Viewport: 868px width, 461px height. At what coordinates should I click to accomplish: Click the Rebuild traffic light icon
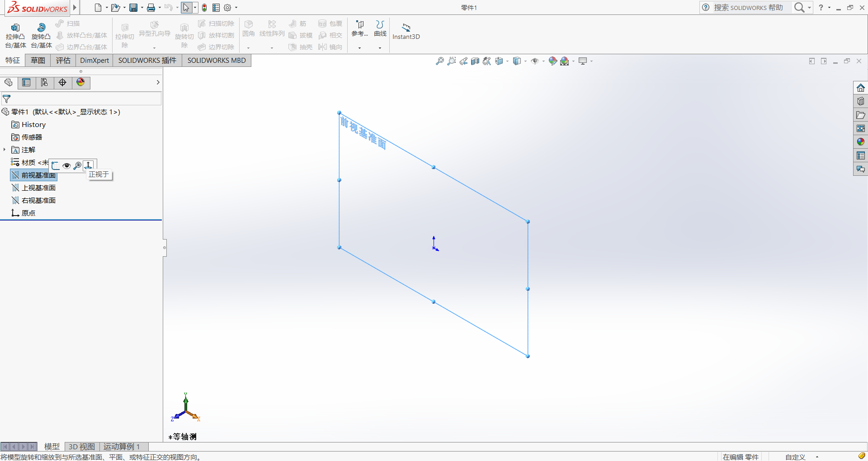(204, 8)
